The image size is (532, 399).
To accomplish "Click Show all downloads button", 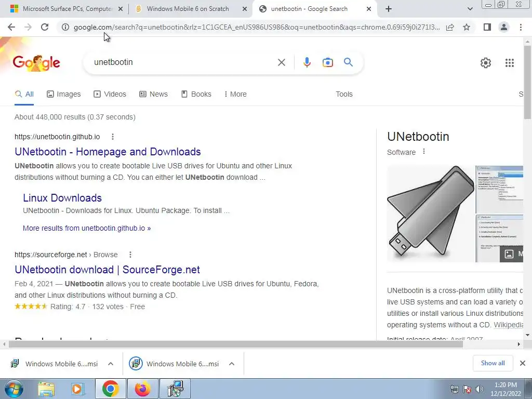I will pos(493,363).
